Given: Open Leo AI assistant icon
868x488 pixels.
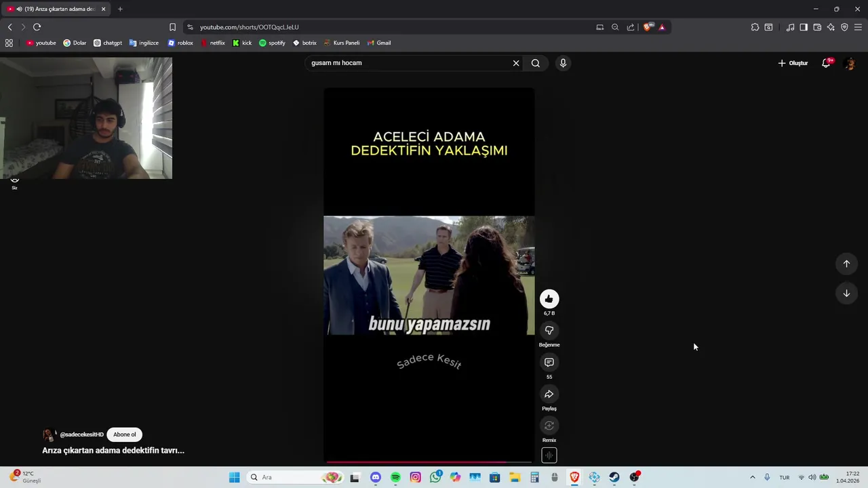Looking at the screenshot, I should (831, 27).
